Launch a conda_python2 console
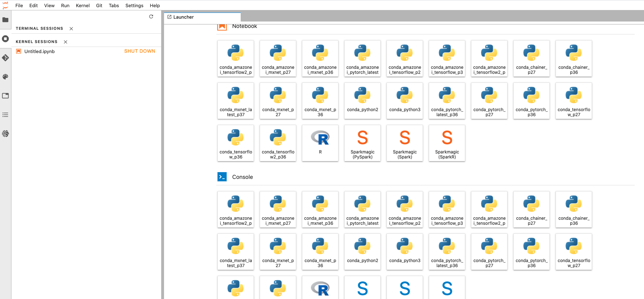The height and width of the screenshot is (299, 644). click(x=362, y=252)
